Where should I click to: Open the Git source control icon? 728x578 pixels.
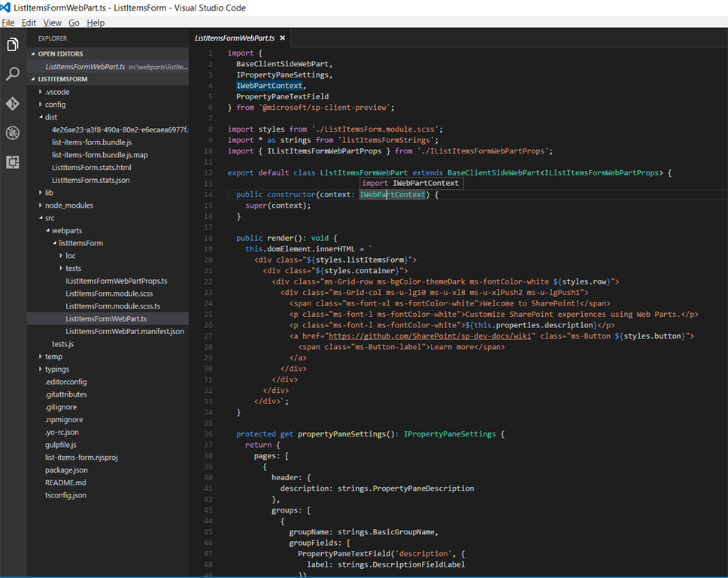[x=13, y=103]
